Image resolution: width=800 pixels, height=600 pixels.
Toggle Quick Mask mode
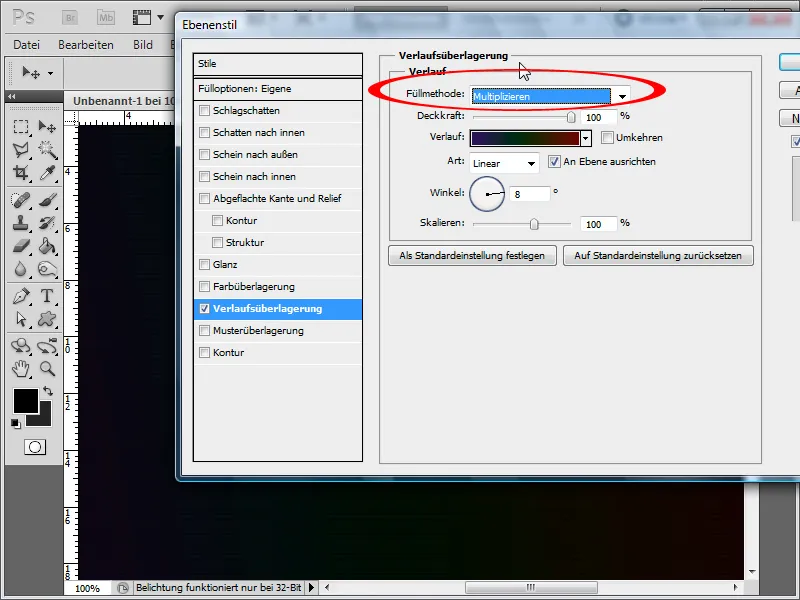click(35, 447)
